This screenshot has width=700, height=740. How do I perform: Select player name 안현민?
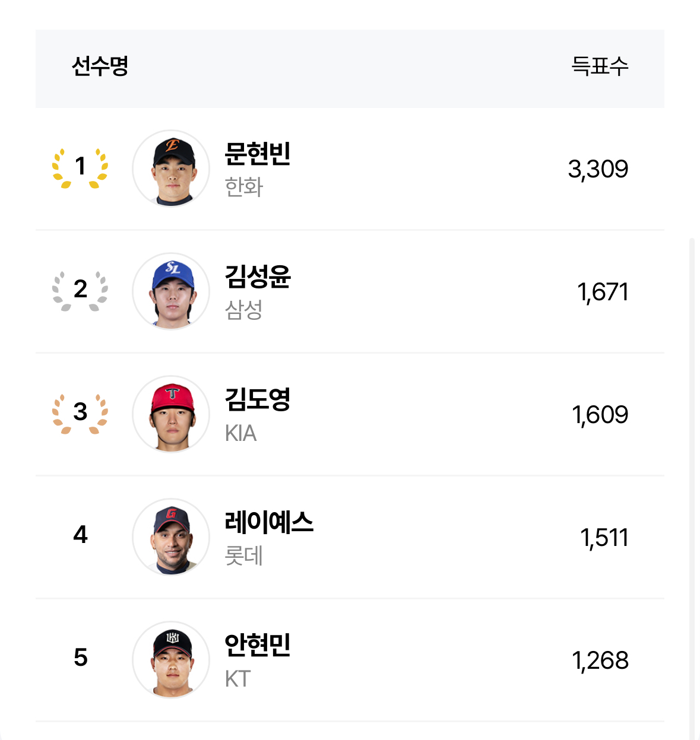click(258, 645)
